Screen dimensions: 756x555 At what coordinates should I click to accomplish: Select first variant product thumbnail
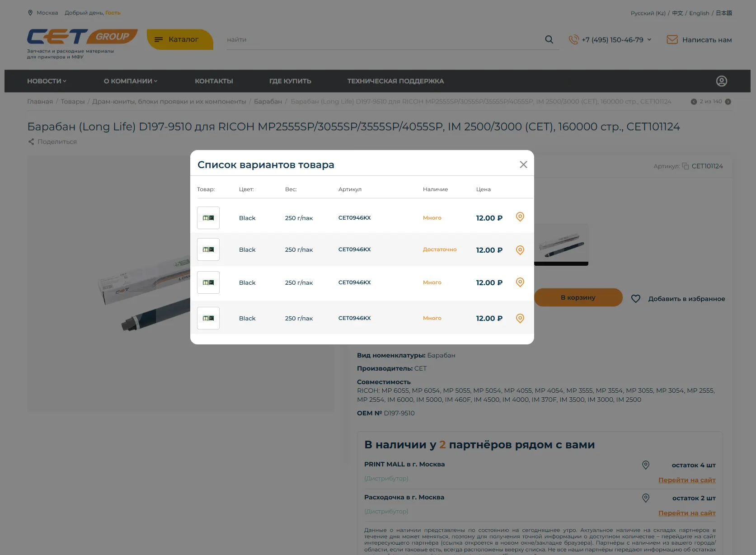tap(208, 218)
